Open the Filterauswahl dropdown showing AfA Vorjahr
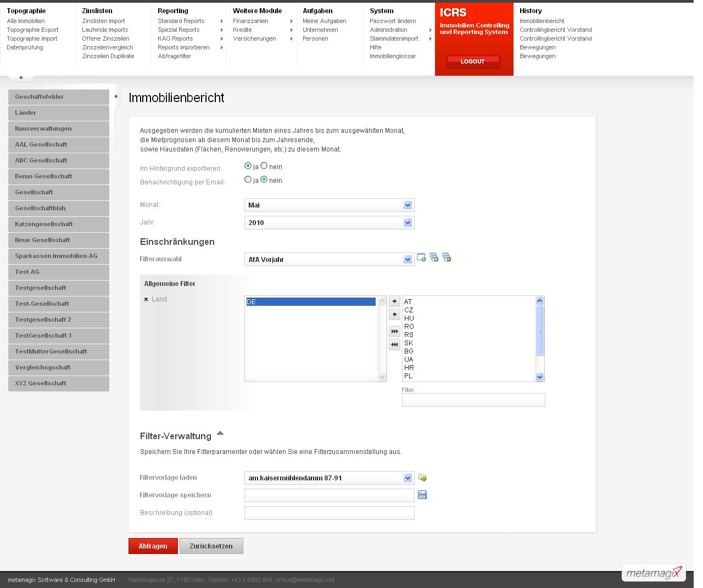Image resolution: width=703 pixels, height=588 pixels. click(x=329, y=259)
